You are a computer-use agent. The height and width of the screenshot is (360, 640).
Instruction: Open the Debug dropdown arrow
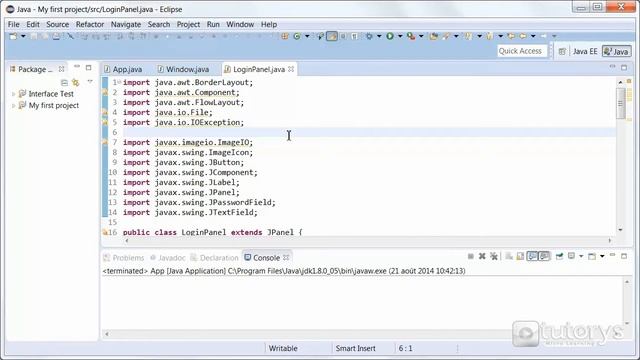pos(379,36)
